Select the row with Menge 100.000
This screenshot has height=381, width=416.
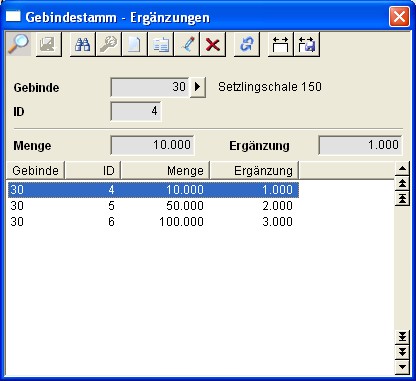tap(153, 222)
